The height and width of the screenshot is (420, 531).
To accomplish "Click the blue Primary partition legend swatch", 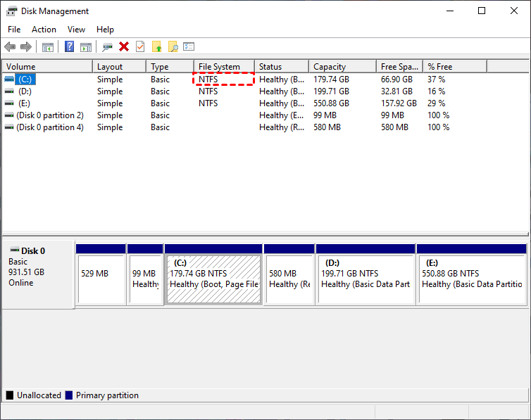I will point(69,395).
